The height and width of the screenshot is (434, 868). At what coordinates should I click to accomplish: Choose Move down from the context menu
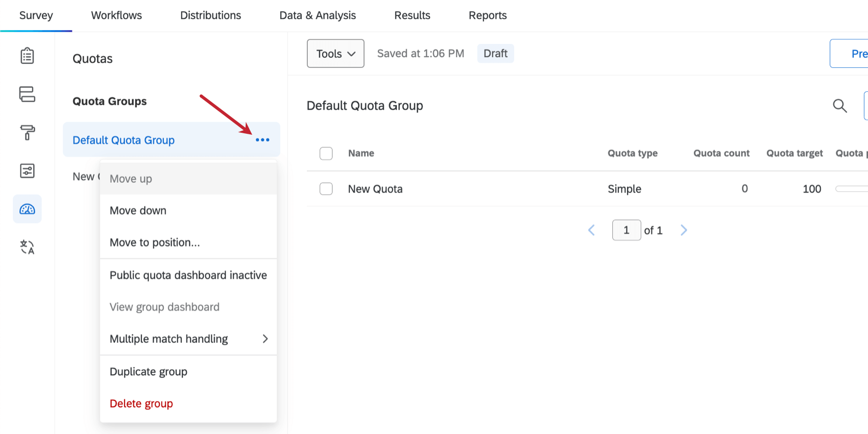click(138, 210)
